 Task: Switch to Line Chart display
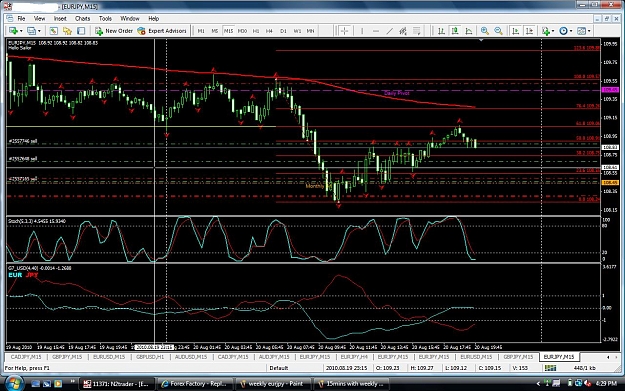pyautogui.click(x=469, y=31)
